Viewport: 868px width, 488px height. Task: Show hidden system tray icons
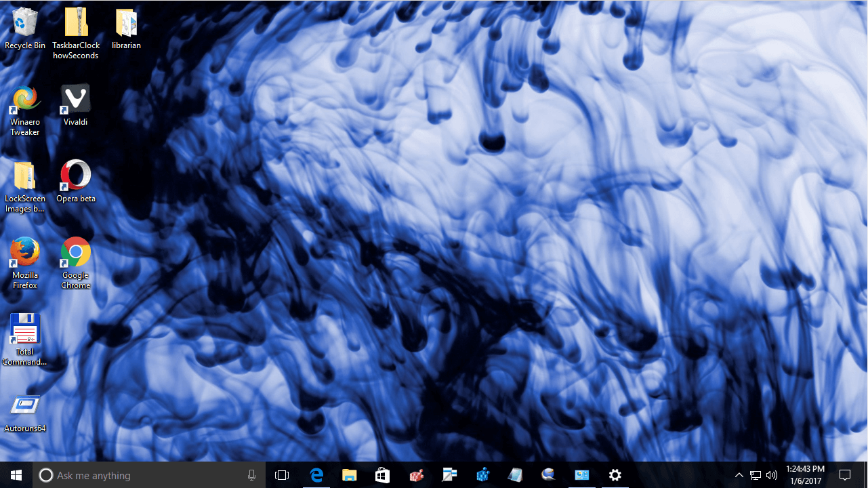739,475
